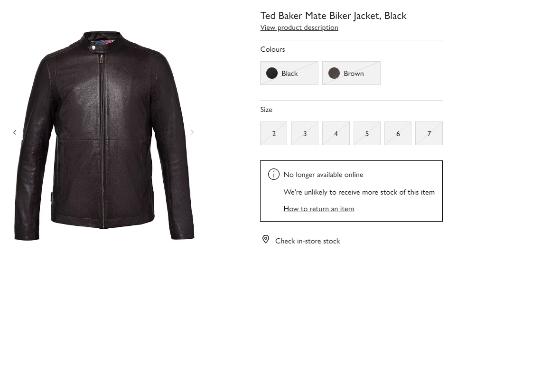The height and width of the screenshot is (392, 560).
Task: Click the leather jacket product image
Action: coord(104,136)
